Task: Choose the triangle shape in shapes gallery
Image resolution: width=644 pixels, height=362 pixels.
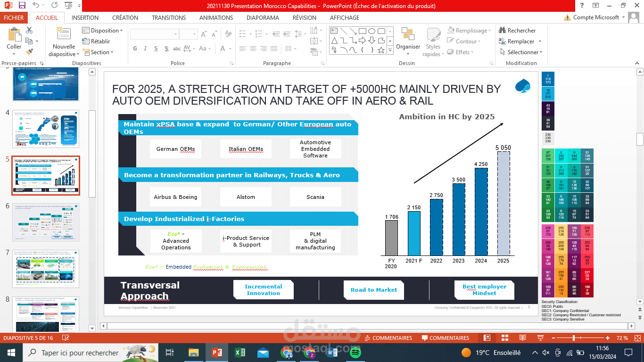Action: pyautogui.click(x=334, y=41)
